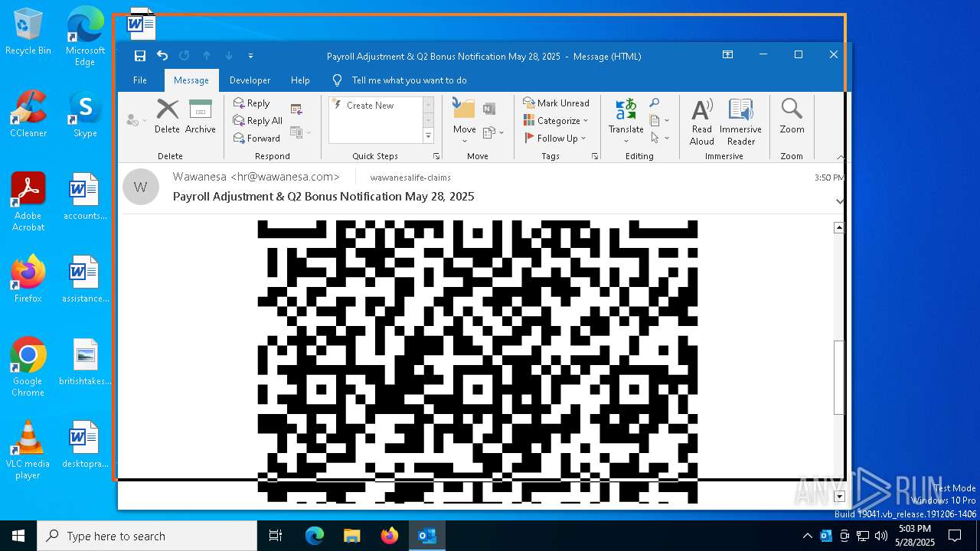Image resolution: width=980 pixels, height=551 pixels.
Task: Open the Related items dropdown in Editing
Action: tap(659, 121)
